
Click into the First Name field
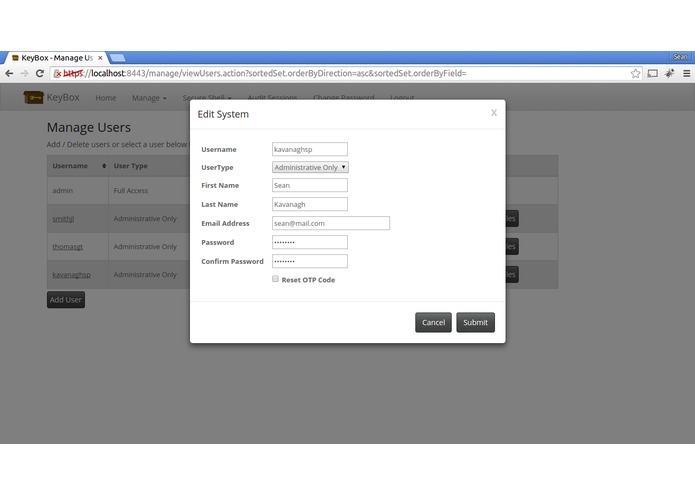tap(310, 185)
